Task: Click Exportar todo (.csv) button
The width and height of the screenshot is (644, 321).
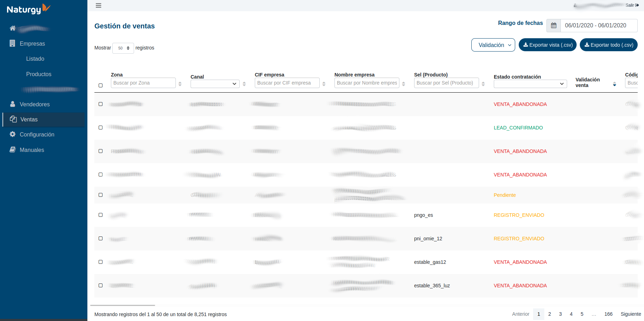Action: pyautogui.click(x=609, y=45)
